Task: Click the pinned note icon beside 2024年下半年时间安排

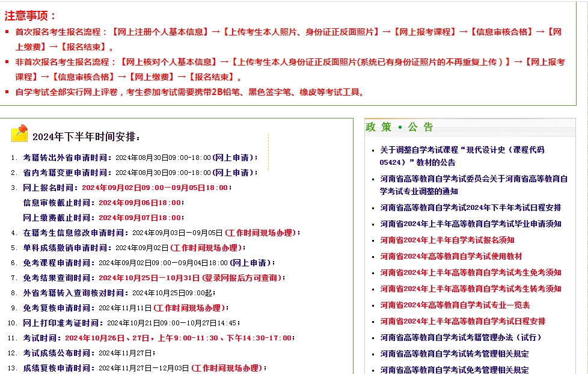Action: pyautogui.click(x=20, y=133)
